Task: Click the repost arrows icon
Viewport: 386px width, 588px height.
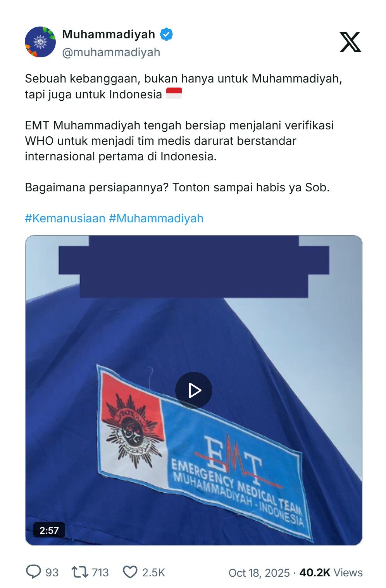Action: (80, 572)
